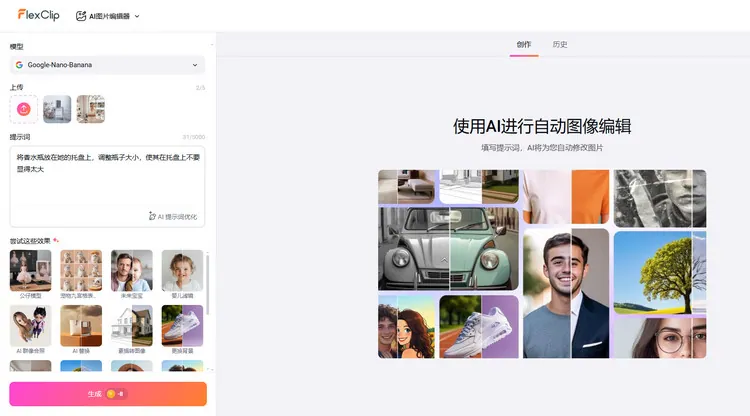Click the orange t-shirt example image
Viewport: 750px width, 416px height.
pos(566,197)
